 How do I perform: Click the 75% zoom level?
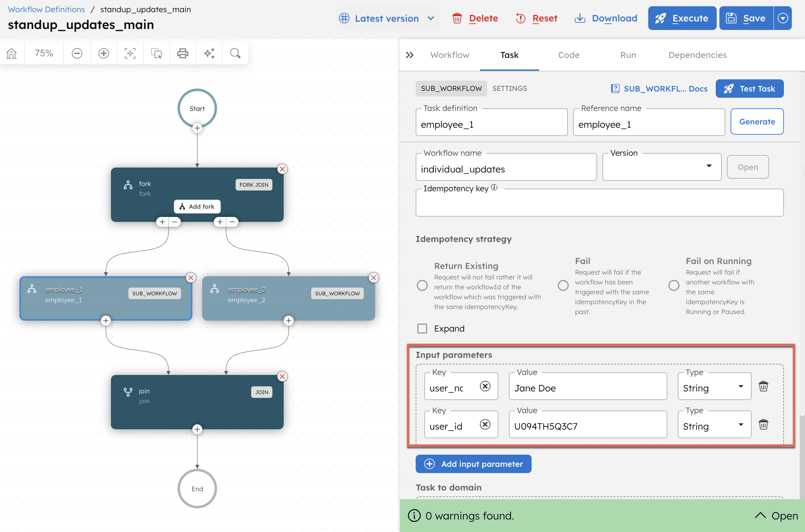tap(44, 53)
